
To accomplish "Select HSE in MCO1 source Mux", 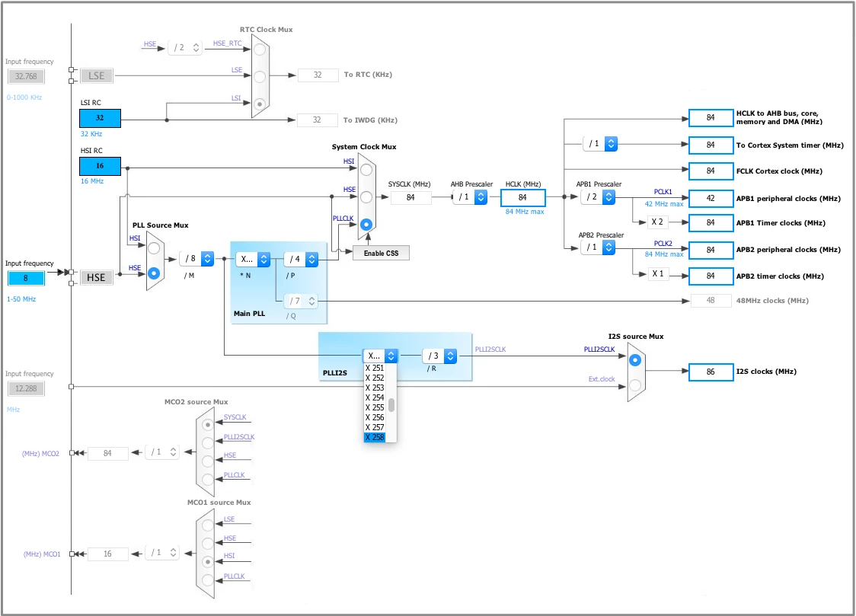I will [207, 544].
